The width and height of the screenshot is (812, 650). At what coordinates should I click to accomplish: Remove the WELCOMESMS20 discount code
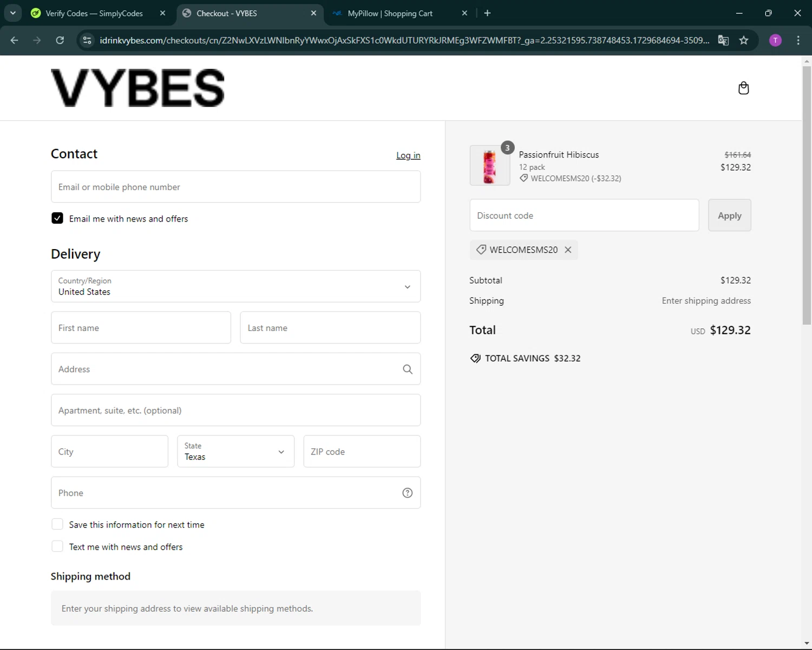coord(568,250)
